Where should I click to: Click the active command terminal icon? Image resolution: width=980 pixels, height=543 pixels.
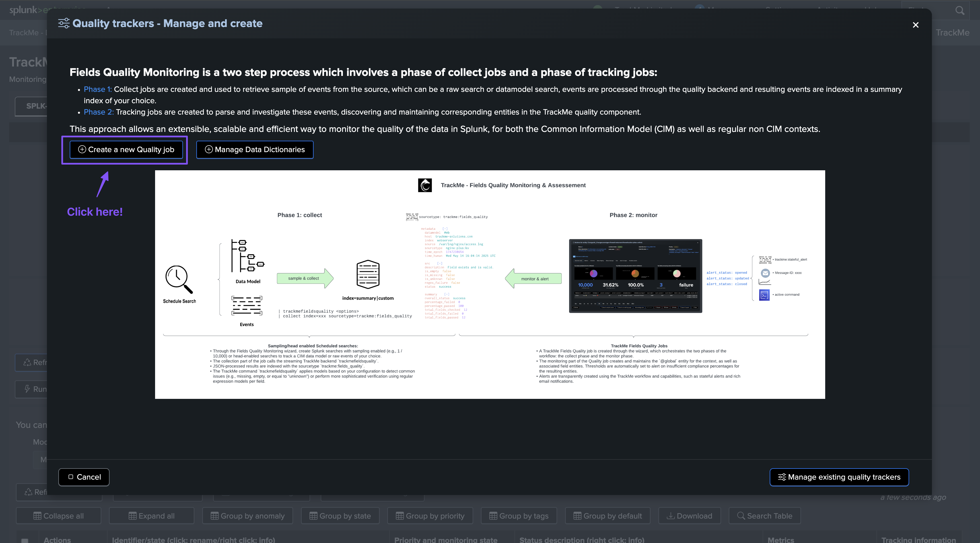[x=764, y=295]
